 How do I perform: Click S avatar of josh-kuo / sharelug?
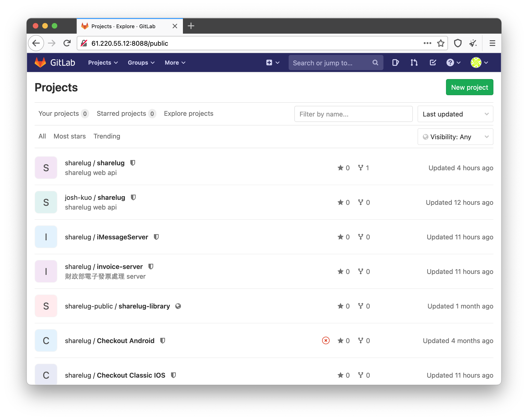(x=46, y=202)
